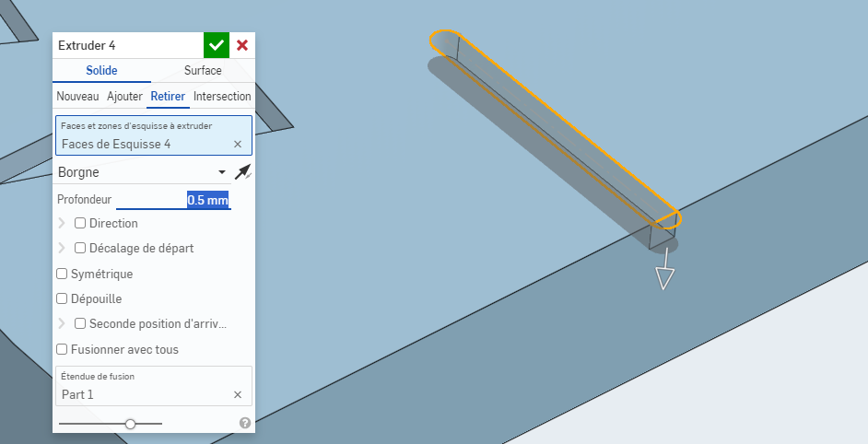Click the Profondeur 0.5 mm input field
This screenshot has height=444, width=868.
pyautogui.click(x=173, y=200)
